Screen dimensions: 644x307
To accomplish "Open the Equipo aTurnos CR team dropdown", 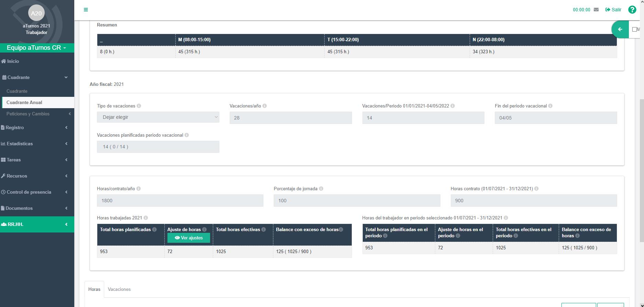I will (36, 48).
